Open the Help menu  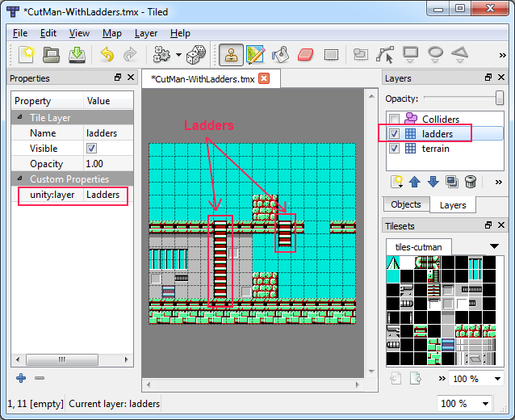click(x=180, y=33)
